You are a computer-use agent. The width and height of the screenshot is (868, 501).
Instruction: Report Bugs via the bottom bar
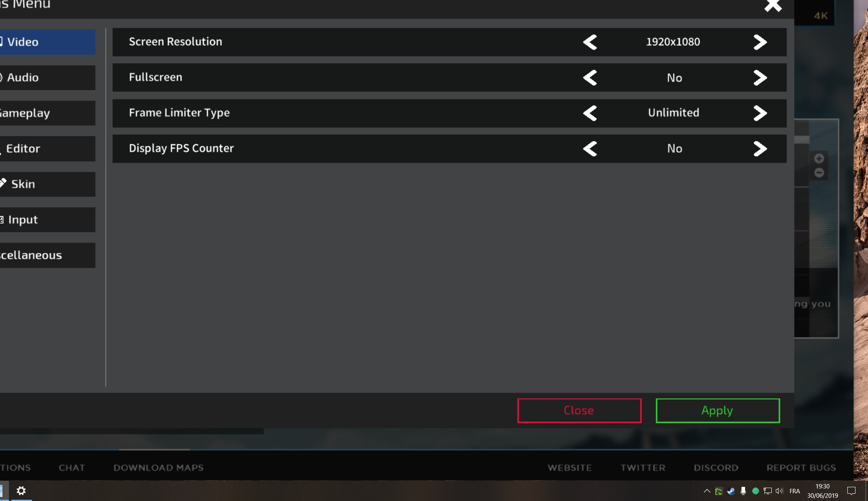click(x=801, y=467)
